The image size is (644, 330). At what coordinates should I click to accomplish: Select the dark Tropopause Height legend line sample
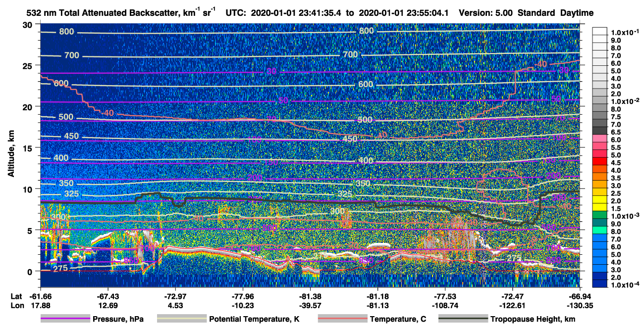click(x=463, y=319)
